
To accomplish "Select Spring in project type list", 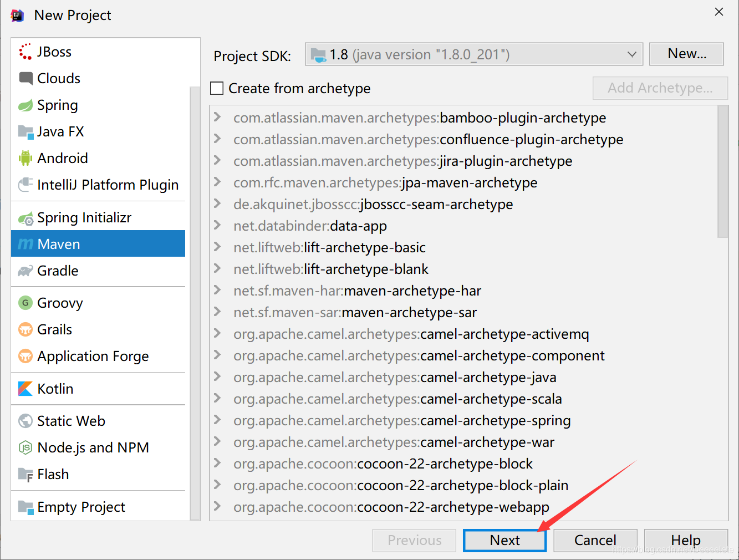I will [x=98, y=105].
